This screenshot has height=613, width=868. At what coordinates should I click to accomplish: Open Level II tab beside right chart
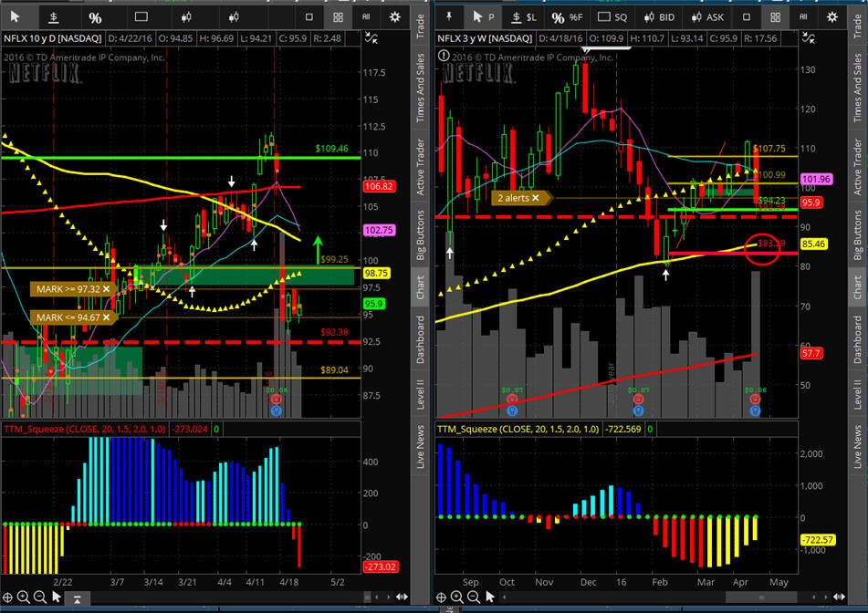[858, 394]
